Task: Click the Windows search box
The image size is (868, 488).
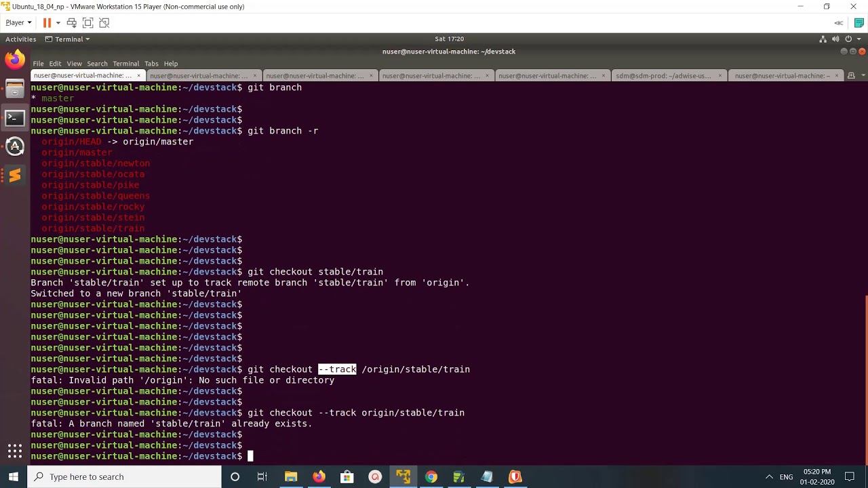Action: [124, 476]
